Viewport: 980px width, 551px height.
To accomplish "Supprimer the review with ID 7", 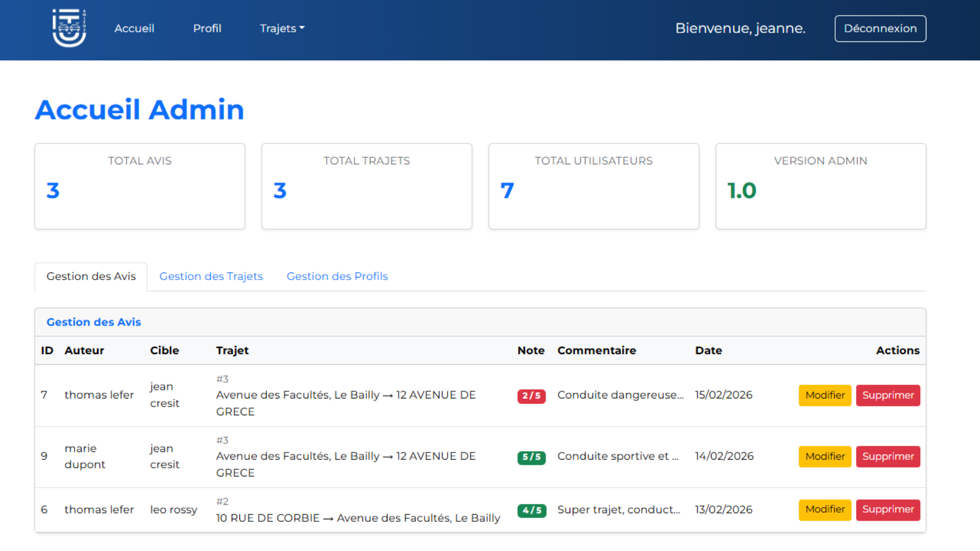I will pyautogui.click(x=888, y=395).
